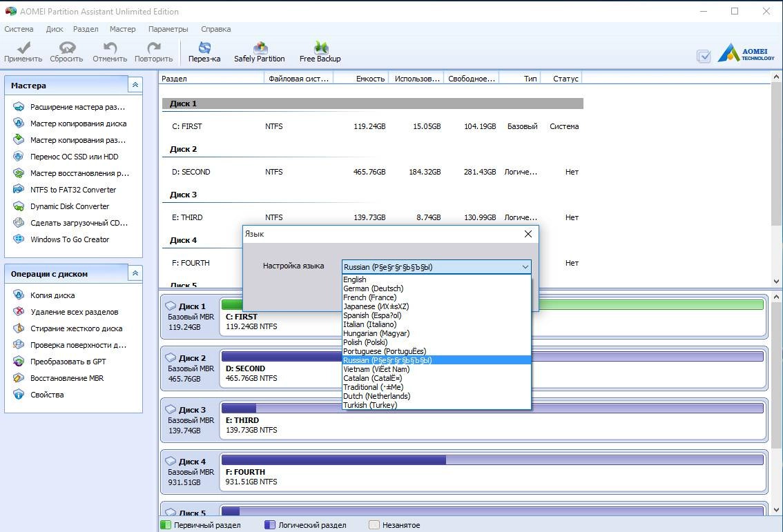Click the AOMEI Technology logo
This screenshot has height=532, width=783.
point(746,52)
